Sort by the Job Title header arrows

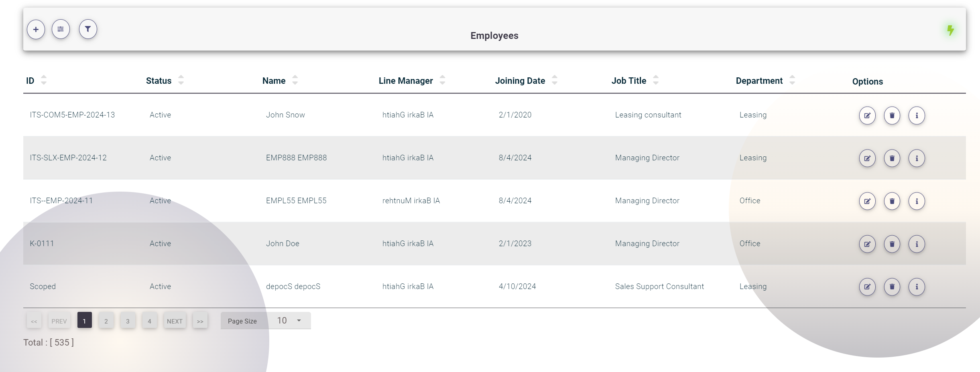[x=655, y=80]
